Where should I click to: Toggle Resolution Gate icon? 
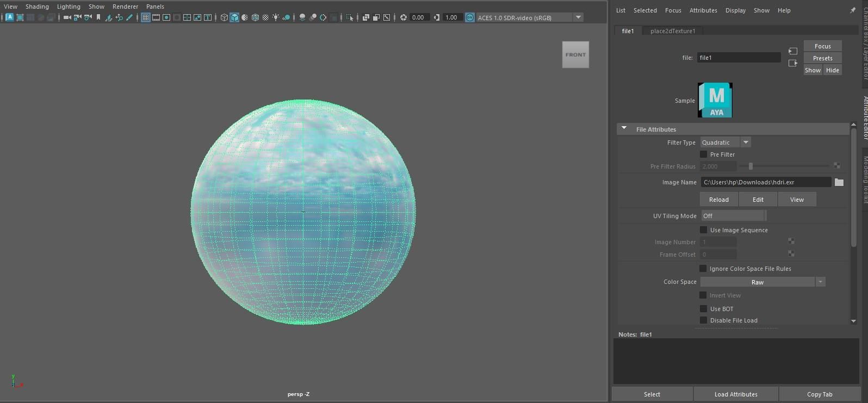pos(166,17)
